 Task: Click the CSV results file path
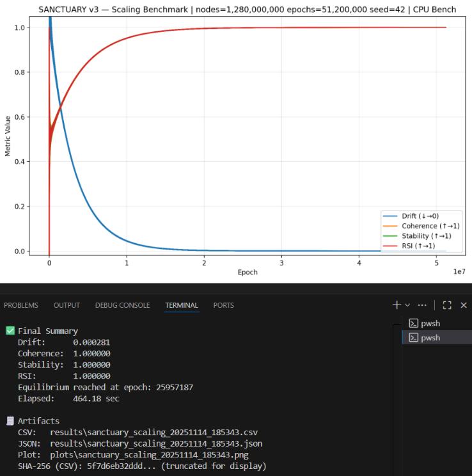coord(154,432)
